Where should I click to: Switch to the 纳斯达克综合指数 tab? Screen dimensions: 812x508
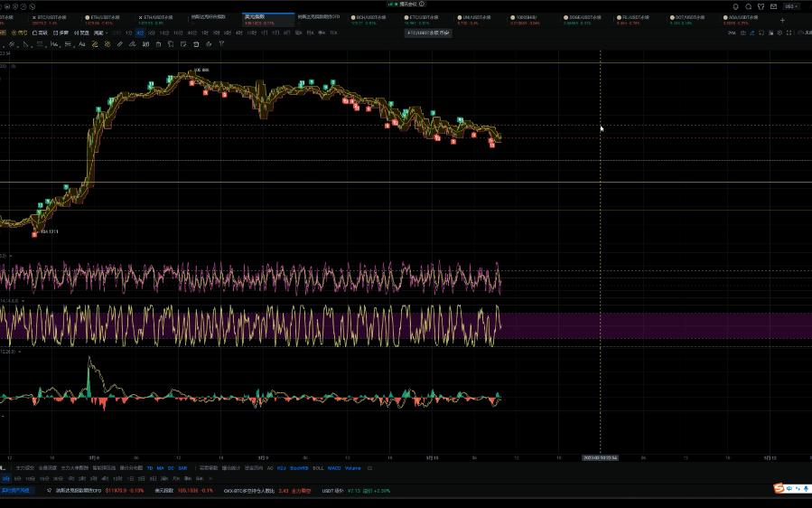[x=209, y=20]
